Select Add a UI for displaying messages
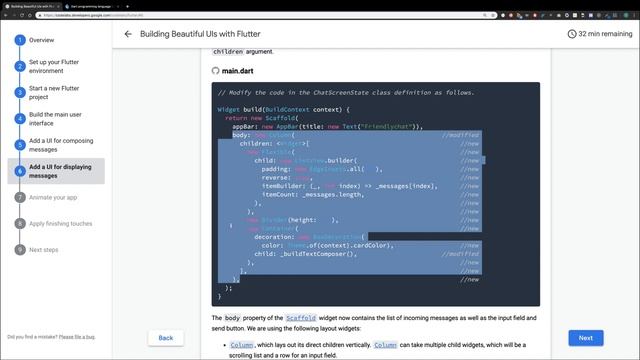Viewport: 640px width, 360px height. click(x=56, y=171)
